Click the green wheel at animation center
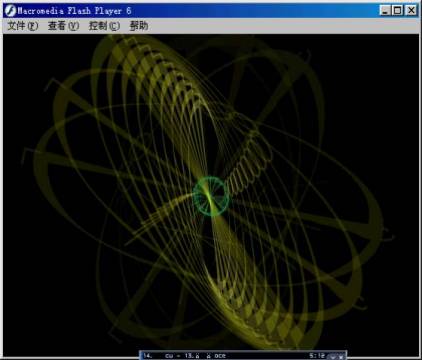The width and height of the screenshot is (422, 360). pos(211,196)
